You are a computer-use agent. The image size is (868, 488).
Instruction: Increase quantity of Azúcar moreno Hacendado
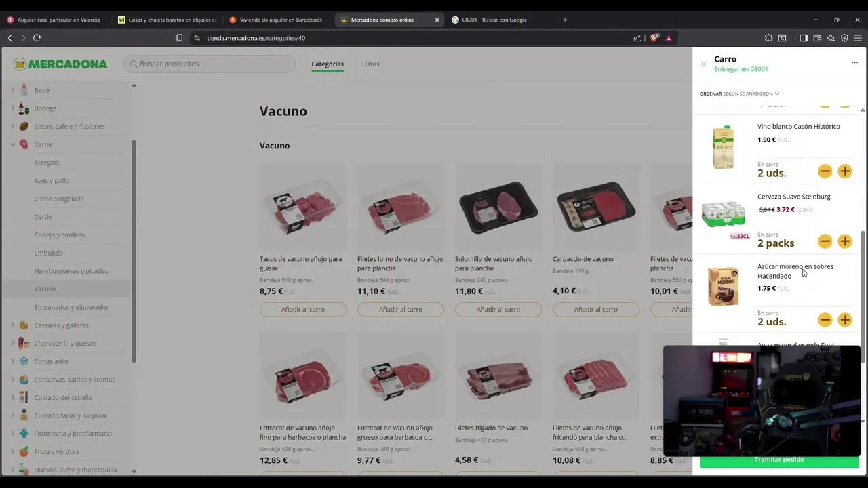point(845,320)
